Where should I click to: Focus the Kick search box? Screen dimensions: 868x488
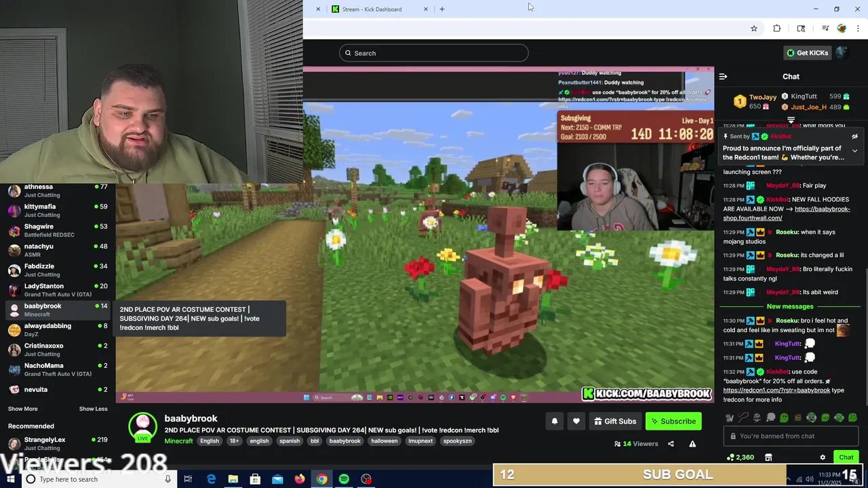tap(434, 53)
